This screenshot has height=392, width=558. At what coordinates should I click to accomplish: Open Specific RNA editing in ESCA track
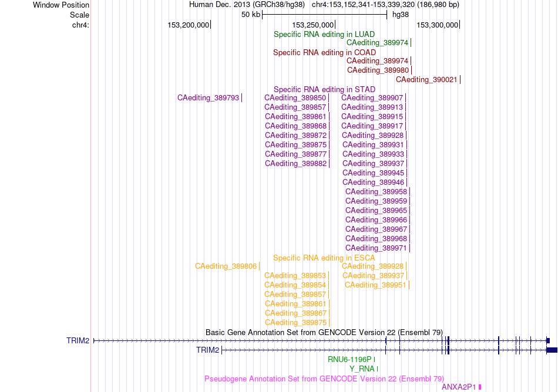click(324, 258)
